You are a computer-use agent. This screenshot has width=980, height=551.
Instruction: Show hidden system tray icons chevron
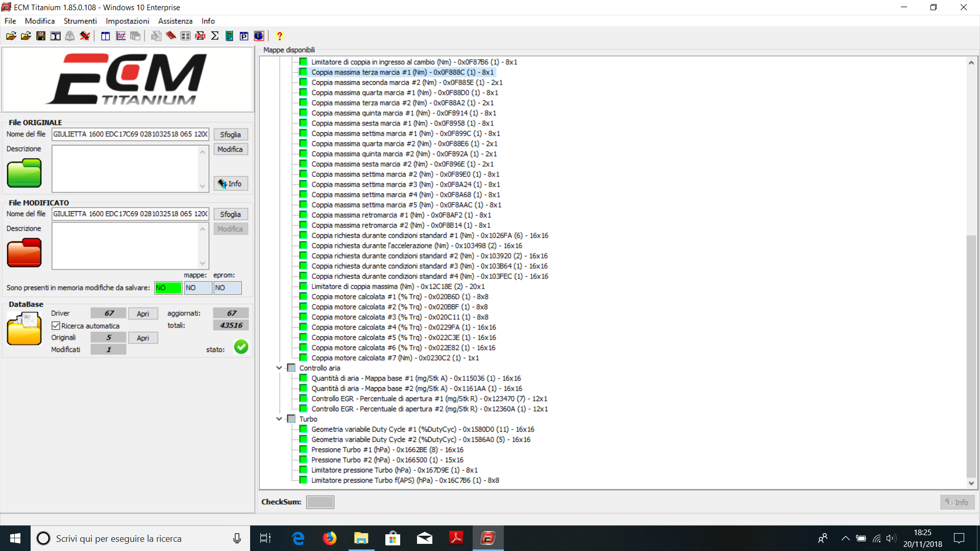[846, 538]
